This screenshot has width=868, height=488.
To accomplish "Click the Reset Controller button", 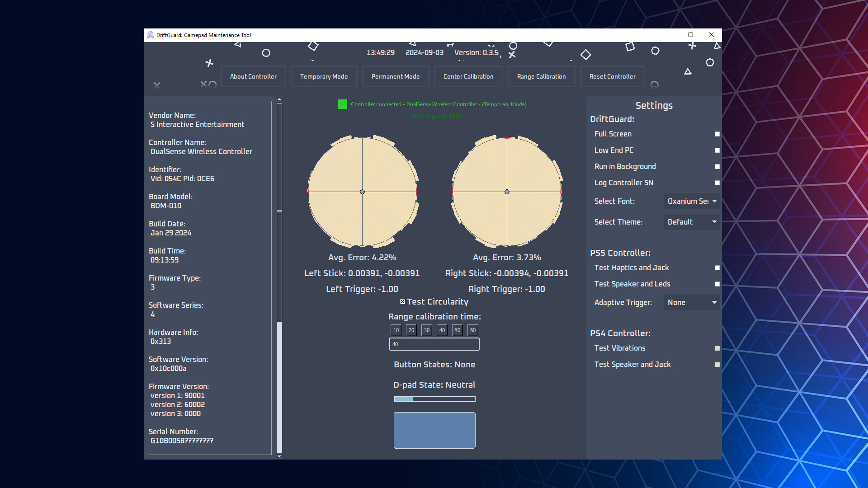I will tap(612, 76).
